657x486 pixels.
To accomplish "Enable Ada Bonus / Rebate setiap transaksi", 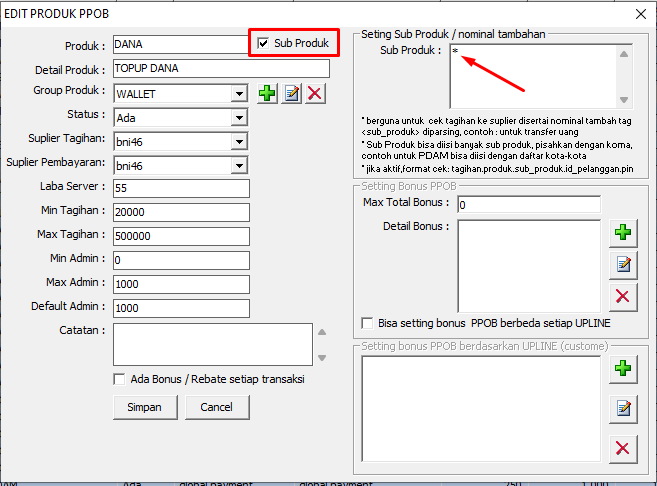I will (x=120, y=379).
